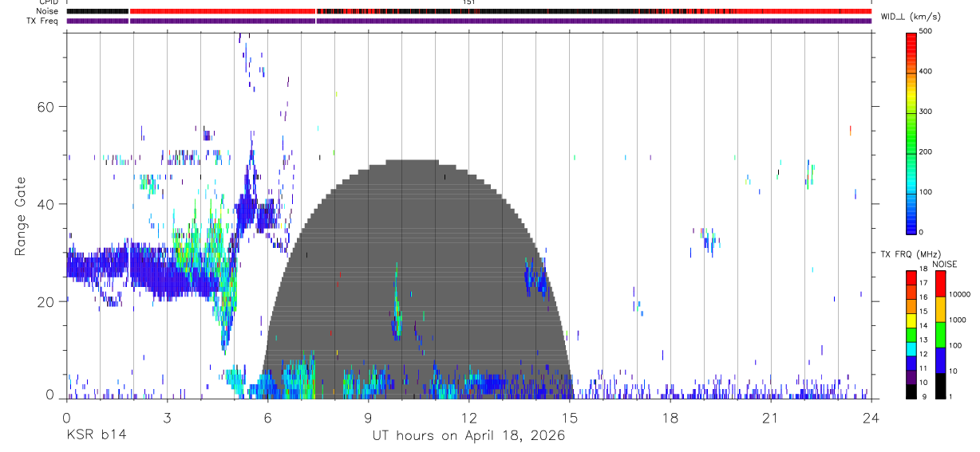The height and width of the screenshot is (452, 980).
Task: Click the '6' hour tick label
Action: pos(267,417)
